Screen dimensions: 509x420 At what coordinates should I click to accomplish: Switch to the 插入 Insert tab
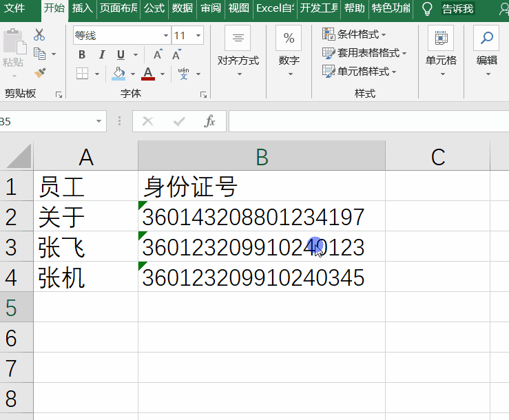(83, 8)
